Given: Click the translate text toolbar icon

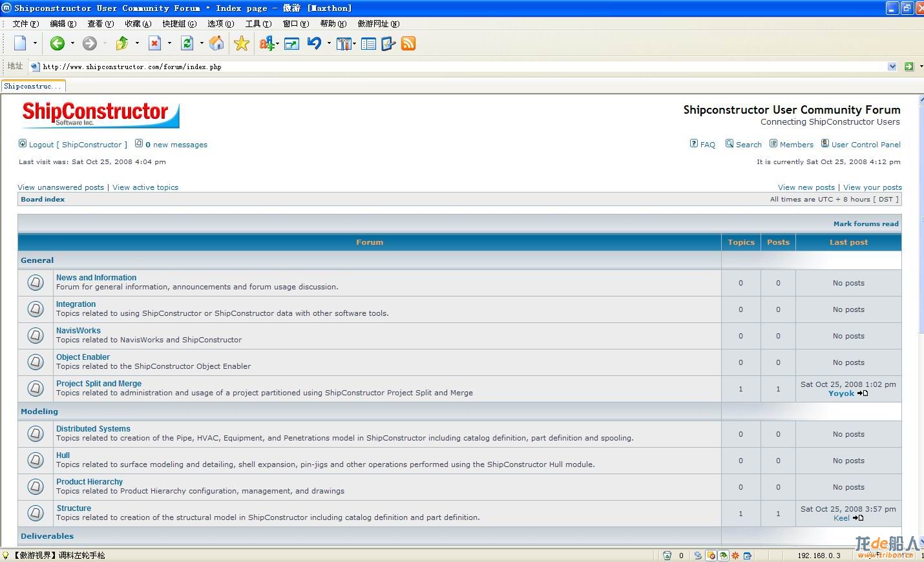Looking at the screenshot, I should [x=267, y=43].
